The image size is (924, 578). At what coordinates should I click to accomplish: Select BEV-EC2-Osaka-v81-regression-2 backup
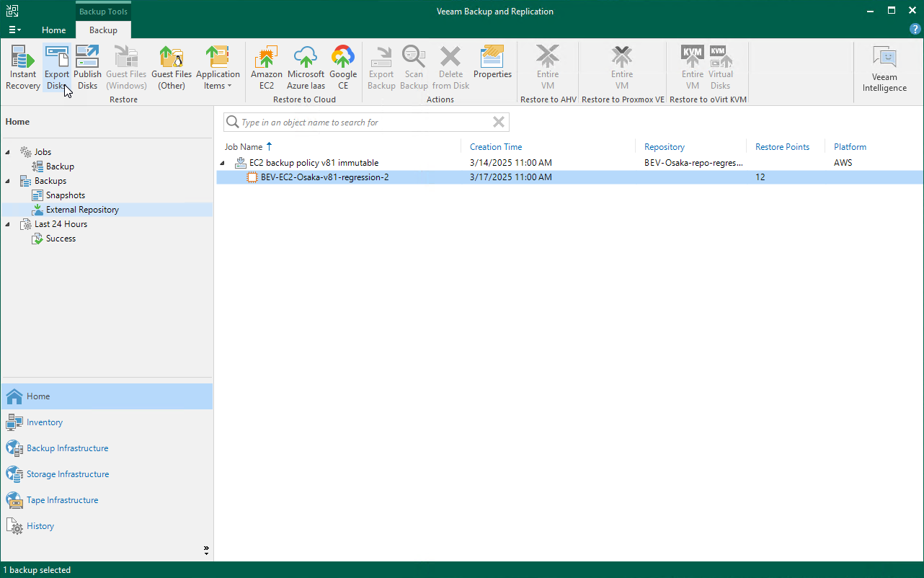click(324, 177)
